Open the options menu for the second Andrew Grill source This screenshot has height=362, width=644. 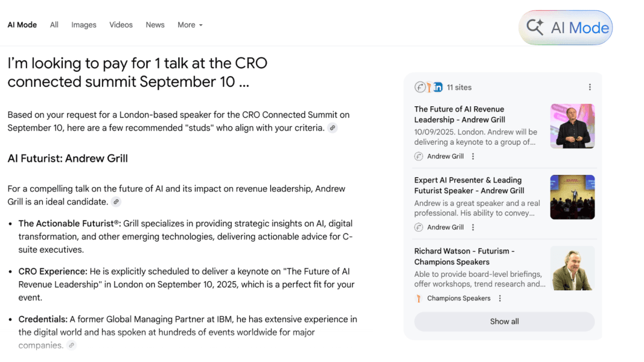coord(473,227)
